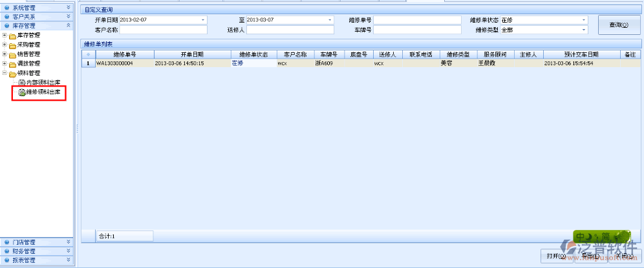Expand the 采购管理 tree node
Viewport: 644px width, 268px height.
5,45
